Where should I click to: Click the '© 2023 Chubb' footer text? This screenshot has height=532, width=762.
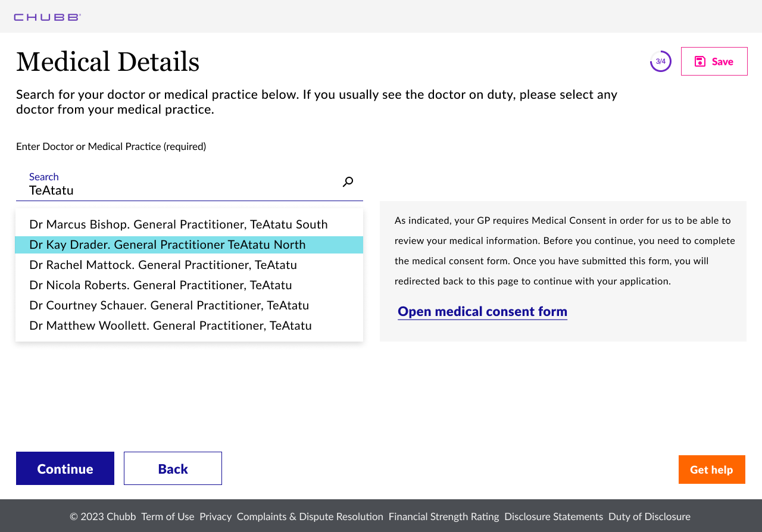click(x=103, y=517)
